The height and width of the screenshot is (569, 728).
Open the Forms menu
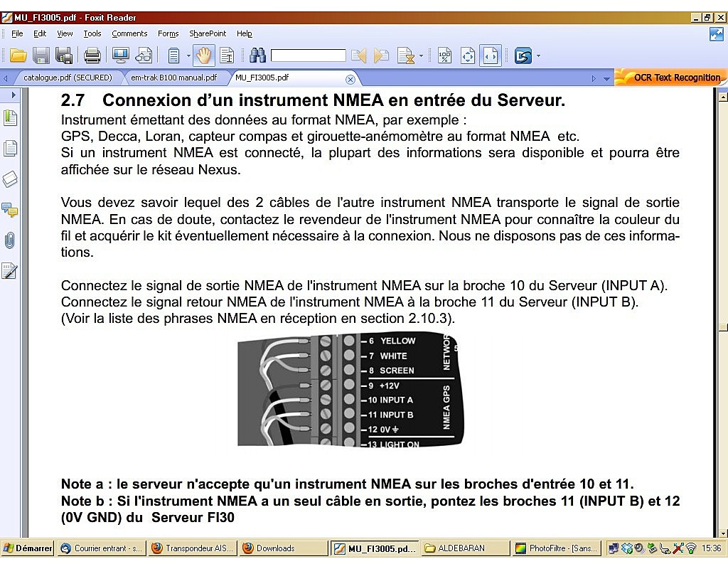(x=168, y=33)
